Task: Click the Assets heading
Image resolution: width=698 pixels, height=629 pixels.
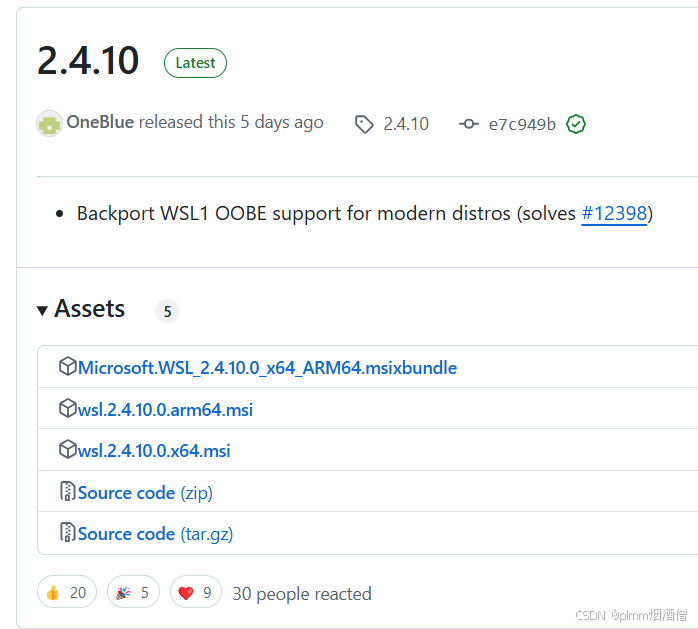Action: click(89, 308)
